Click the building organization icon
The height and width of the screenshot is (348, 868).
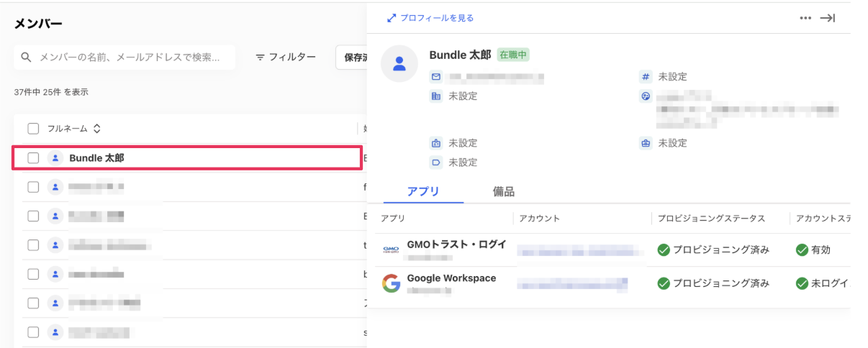point(435,96)
